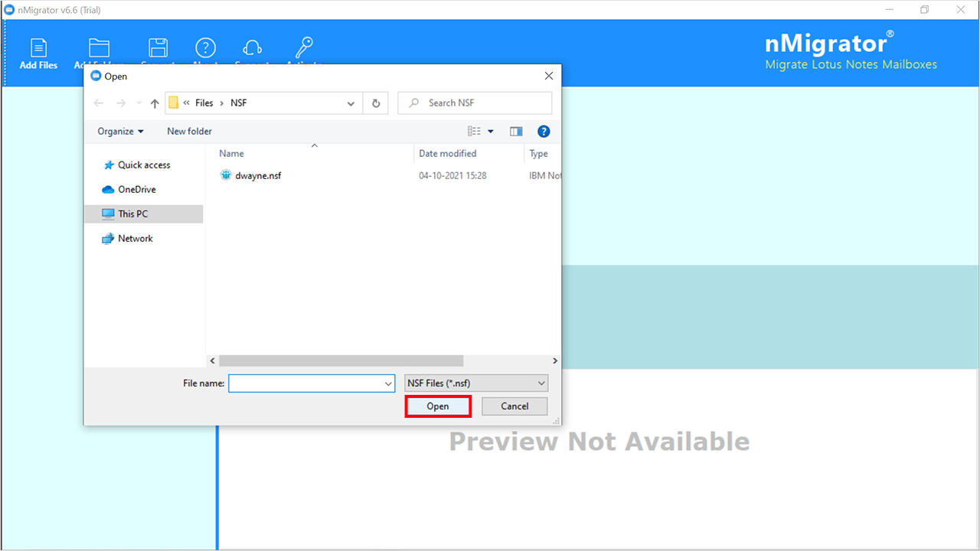Image resolution: width=980 pixels, height=551 pixels.
Task: Go back using the dialog's Back arrow
Action: point(98,103)
